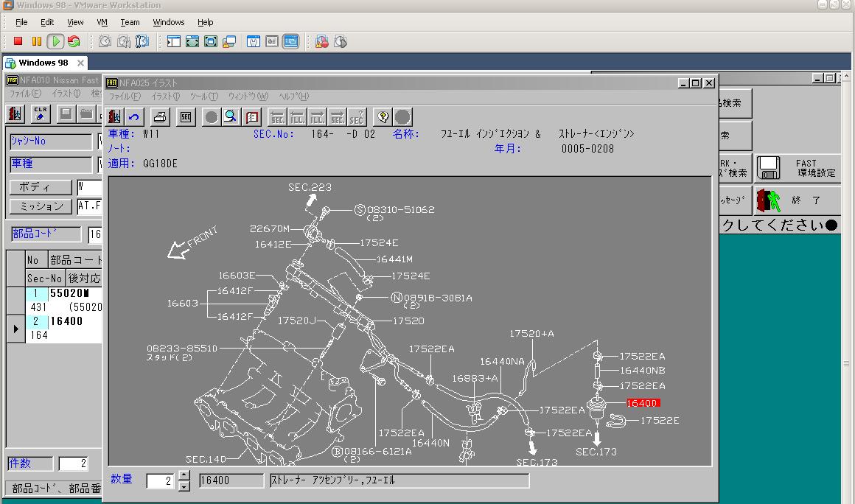
Task: Click the help question mark bubble icon
Action: click(382, 116)
